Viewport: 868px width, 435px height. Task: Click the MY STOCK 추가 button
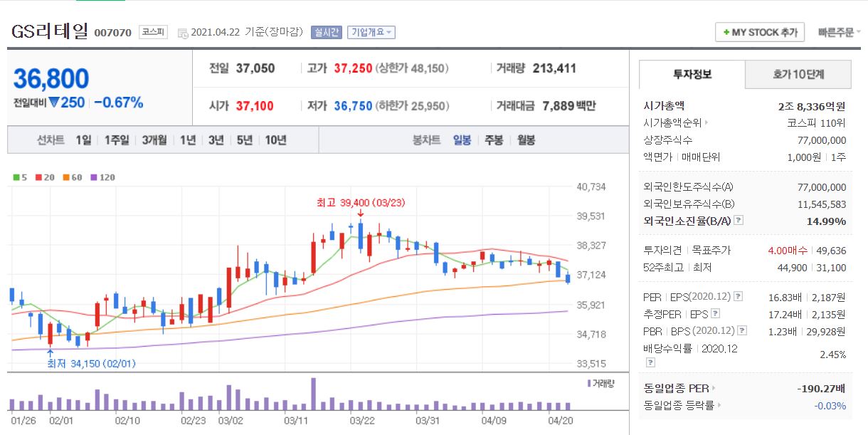(760, 32)
